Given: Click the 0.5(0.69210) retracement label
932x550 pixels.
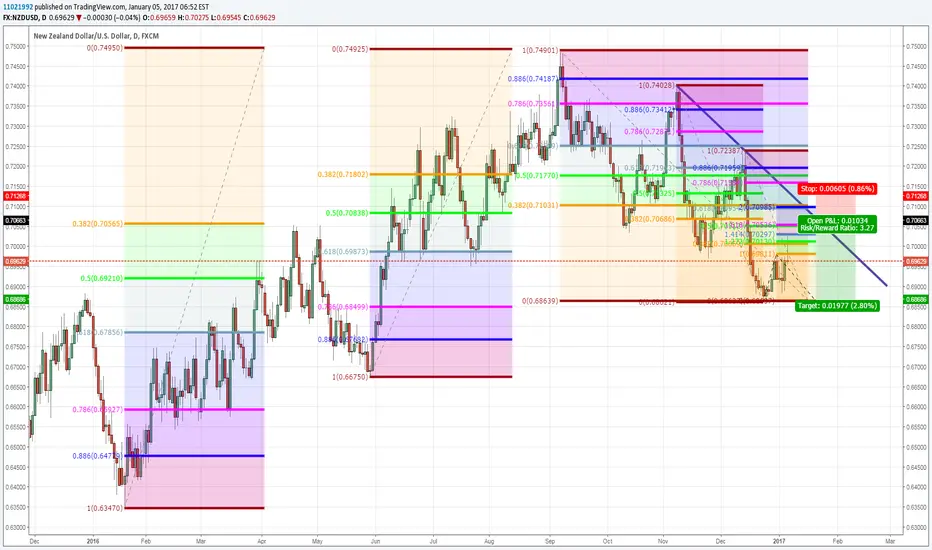Looking at the screenshot, I should click(x=102, y=278).
